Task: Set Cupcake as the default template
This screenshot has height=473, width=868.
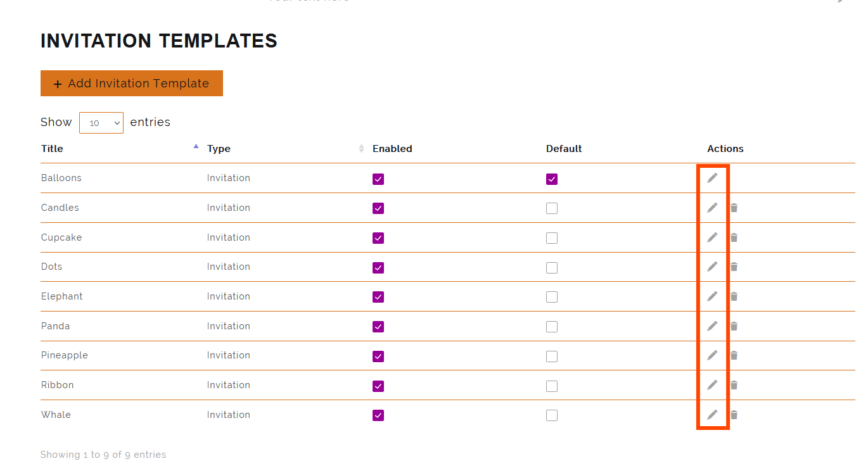Action: [x=552, y=238]
